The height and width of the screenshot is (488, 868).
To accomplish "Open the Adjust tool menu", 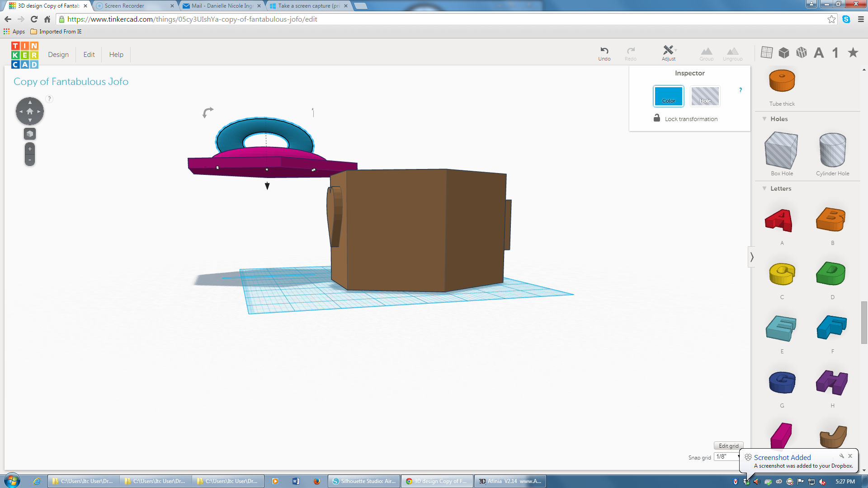I will [x=669, y=53].
